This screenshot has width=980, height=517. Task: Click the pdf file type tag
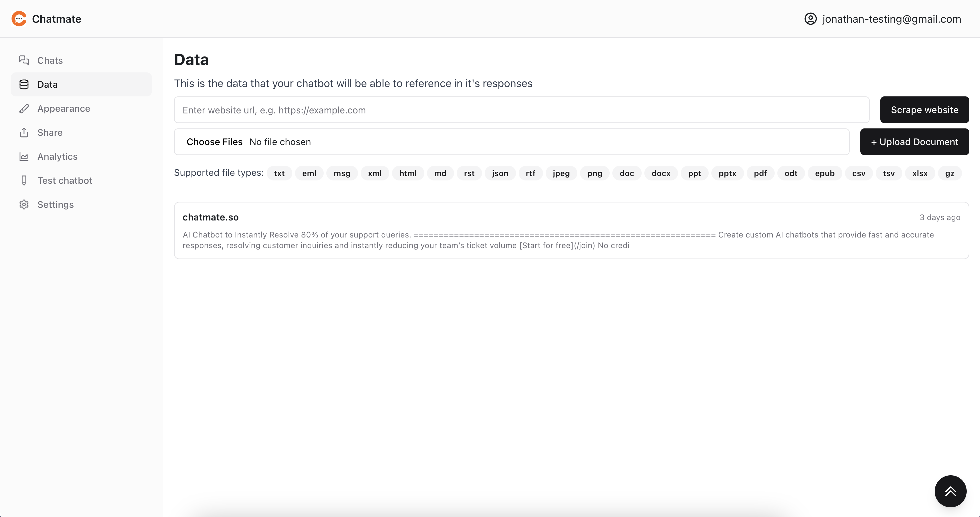760,173
